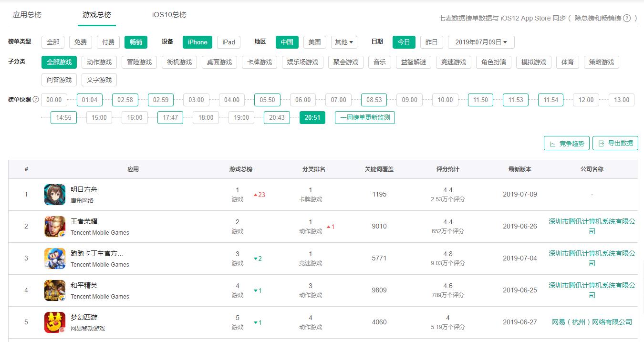Select the 01:04 snapshot
This screenshot has height=342, width=644.
coord(90,100)
